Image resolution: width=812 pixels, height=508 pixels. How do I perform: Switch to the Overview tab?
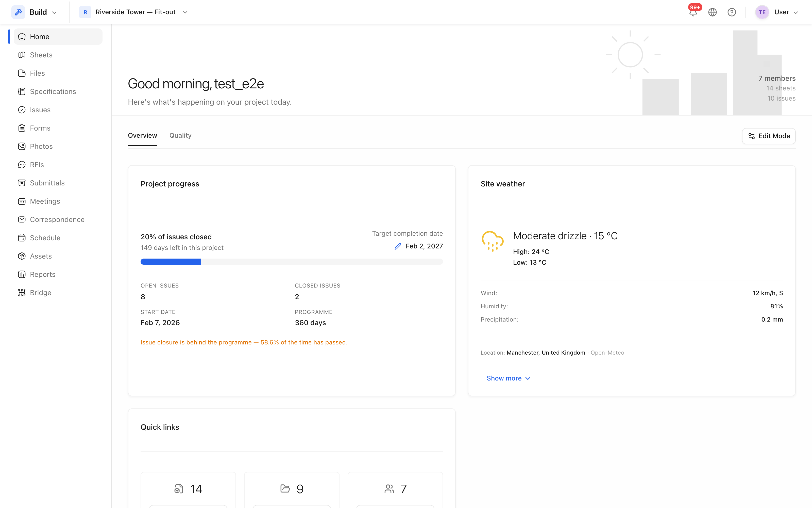click(142, 135)
